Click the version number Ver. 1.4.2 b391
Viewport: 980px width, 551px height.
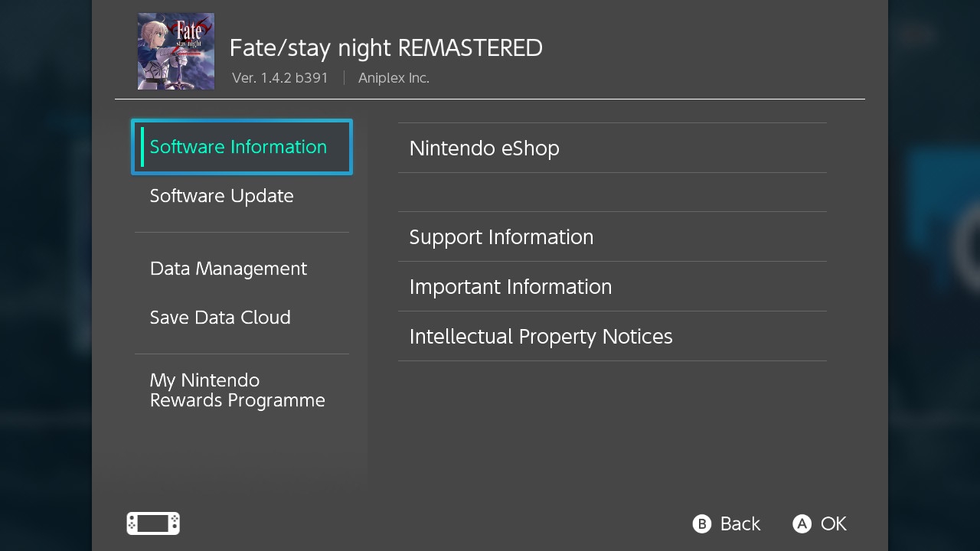point(280,78)
